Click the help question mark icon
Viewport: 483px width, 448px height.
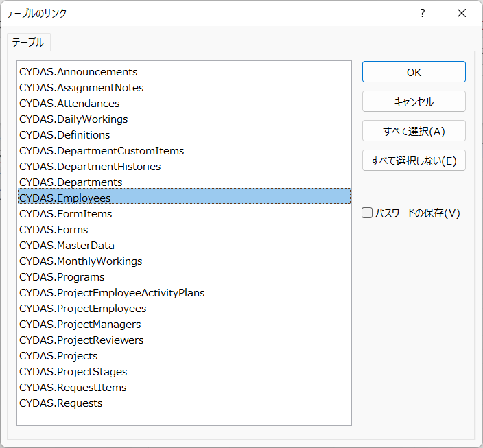pos(423,13)
